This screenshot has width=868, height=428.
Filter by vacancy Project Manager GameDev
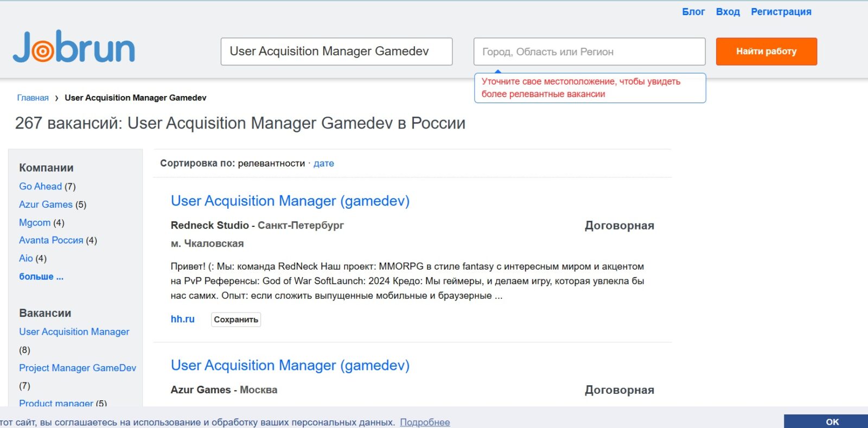click(x=78, y=368)
